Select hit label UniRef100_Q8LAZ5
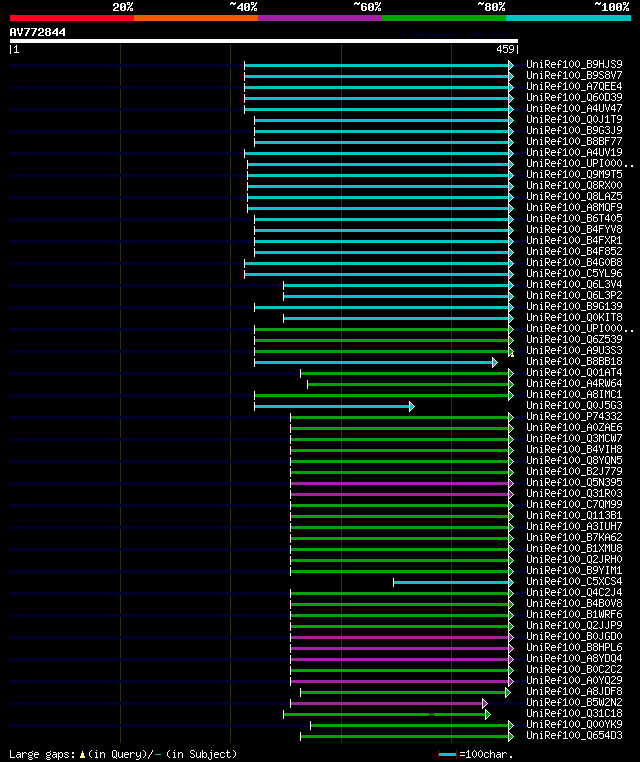Screen dimensions: 640x762 click(574, 196)
